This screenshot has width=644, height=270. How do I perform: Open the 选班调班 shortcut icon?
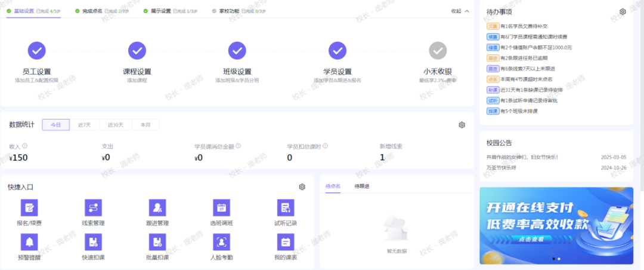(222, 208)
